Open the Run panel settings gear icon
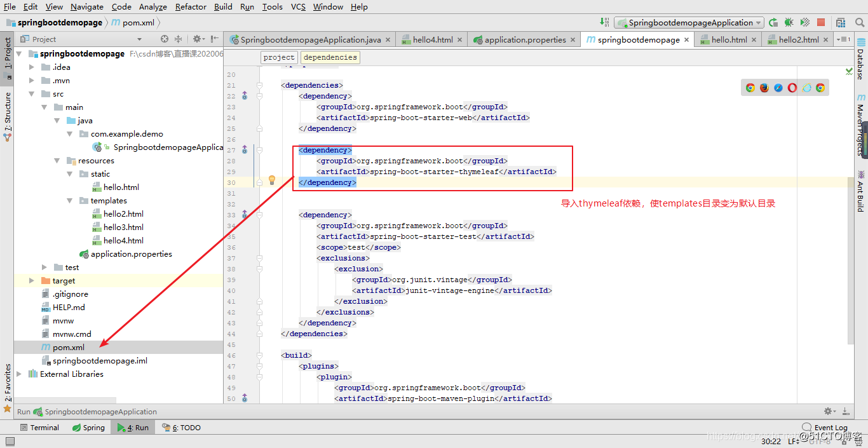 829,411
